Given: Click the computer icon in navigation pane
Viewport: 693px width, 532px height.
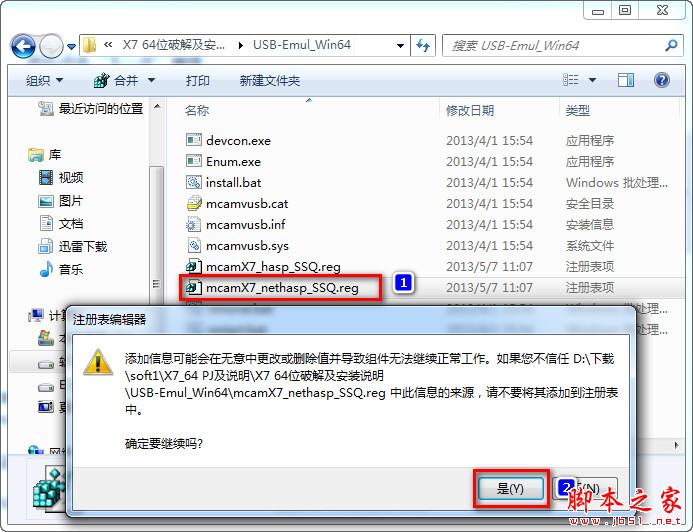Looking at the screenshot, I should pyautogui.click(x=36, y=315).
